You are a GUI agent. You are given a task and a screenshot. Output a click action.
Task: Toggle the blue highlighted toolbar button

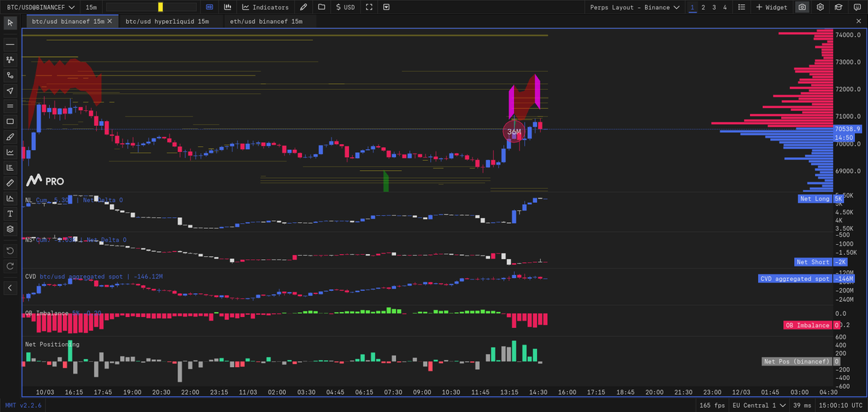click(x=209, y=7)
